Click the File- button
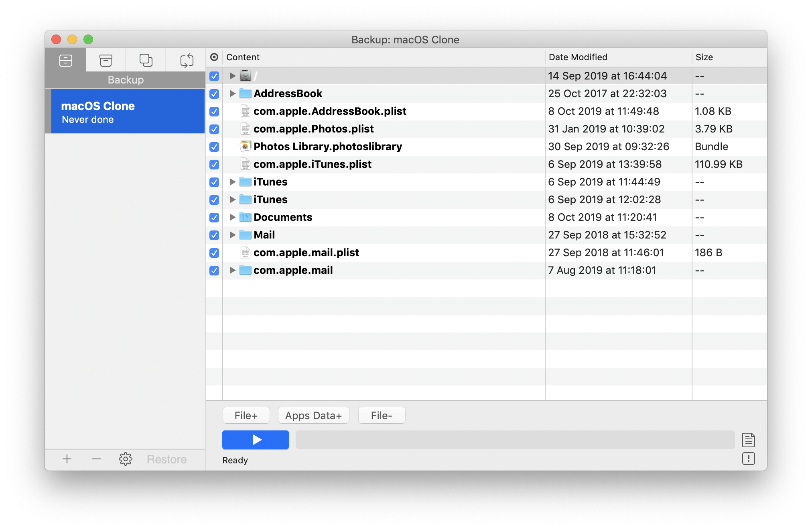The height and width of the screenshot is (530, 812). point(382,415)
